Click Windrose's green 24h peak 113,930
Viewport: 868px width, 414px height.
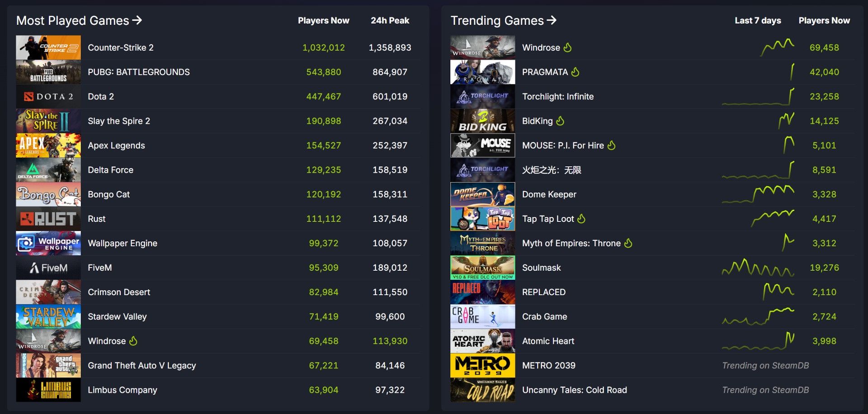[390, 341]
